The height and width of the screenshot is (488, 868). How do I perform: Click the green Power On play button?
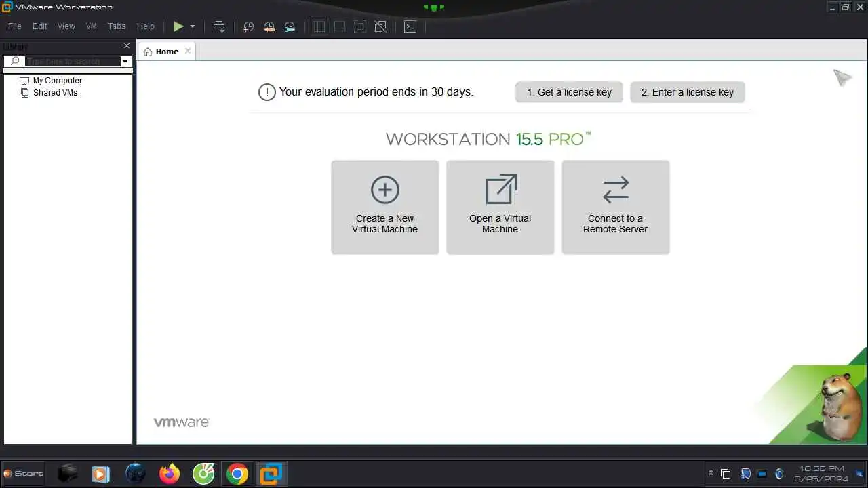click(x=178, y=26)
